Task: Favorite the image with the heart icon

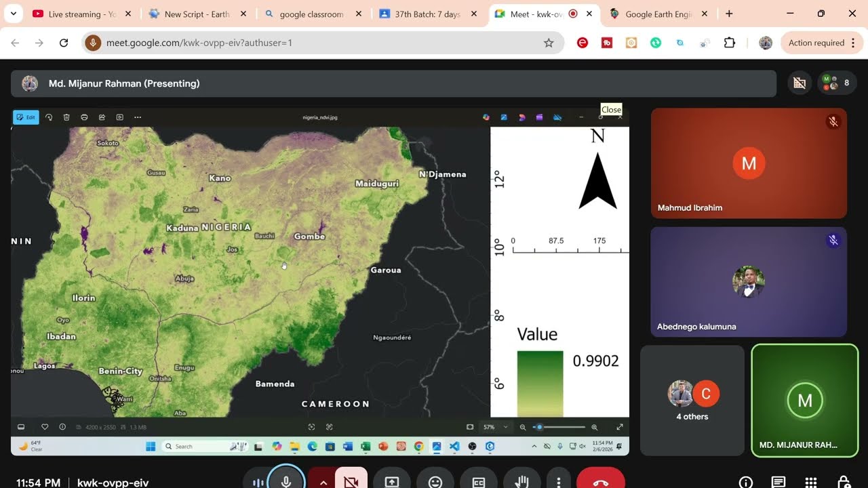Action: 45,427
